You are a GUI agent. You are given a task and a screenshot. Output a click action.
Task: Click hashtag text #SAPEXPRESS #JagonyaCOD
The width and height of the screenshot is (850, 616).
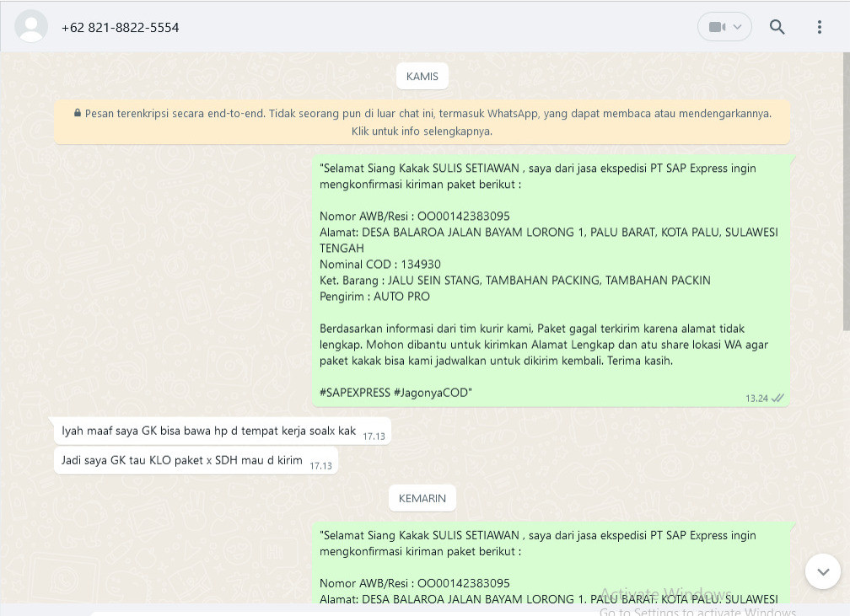click(395, 393)
